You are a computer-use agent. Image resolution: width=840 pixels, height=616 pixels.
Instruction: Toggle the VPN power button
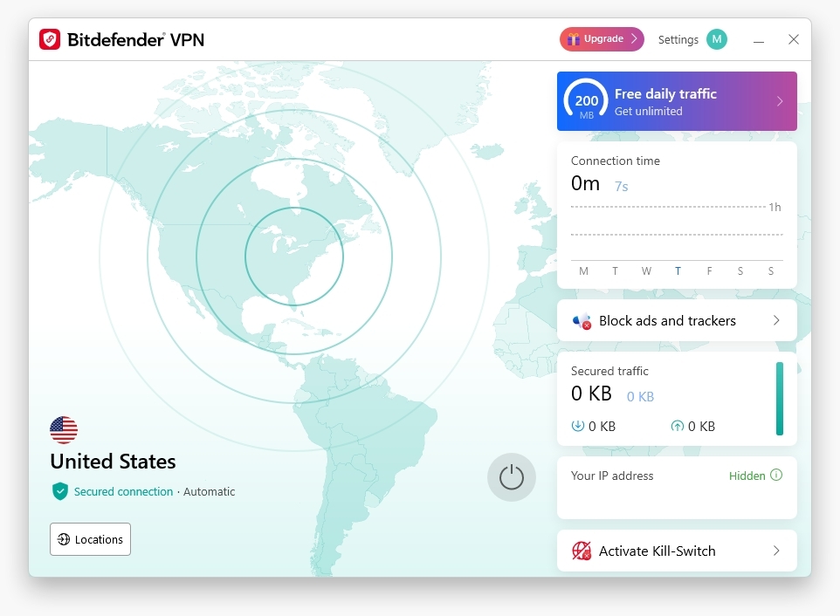tap(512, 477)
